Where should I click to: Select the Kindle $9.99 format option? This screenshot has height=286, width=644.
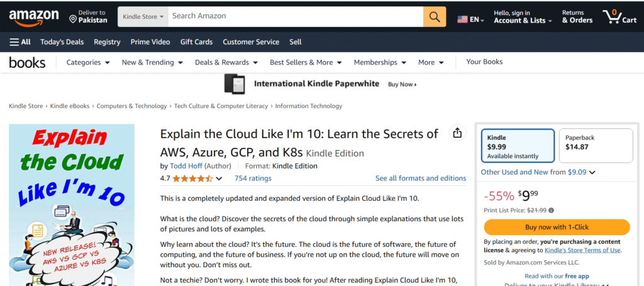coord(518,146)
